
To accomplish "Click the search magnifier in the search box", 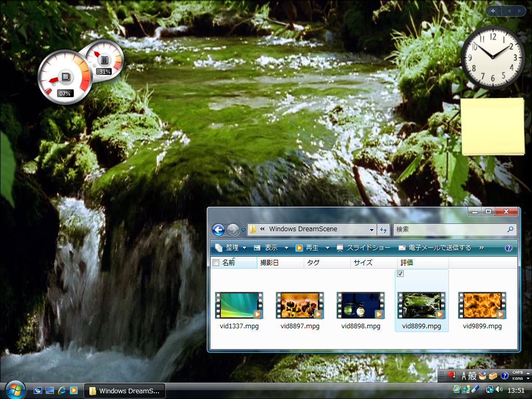I will click(x=510, y=230).
